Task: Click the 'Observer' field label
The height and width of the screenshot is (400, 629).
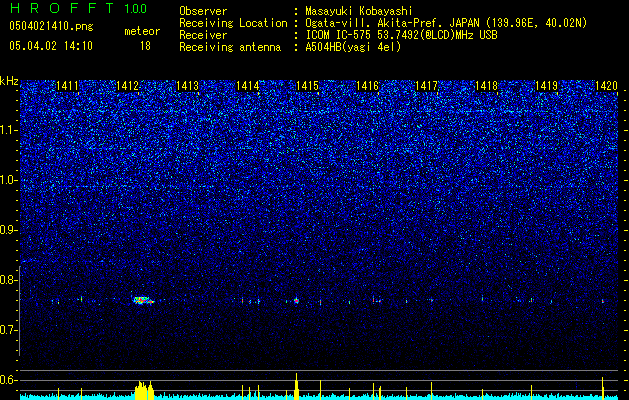Action: pyautogui.click(x=203, y=11)
